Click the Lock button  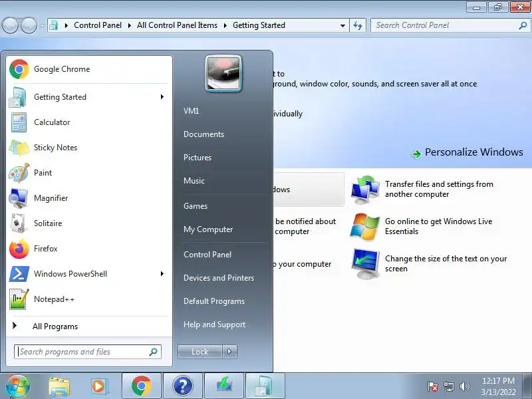click(200, 352)
